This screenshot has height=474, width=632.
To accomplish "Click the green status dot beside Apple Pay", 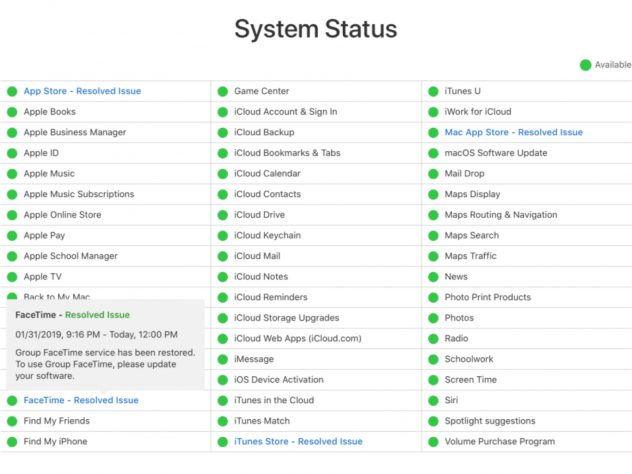I will (12, 236).
